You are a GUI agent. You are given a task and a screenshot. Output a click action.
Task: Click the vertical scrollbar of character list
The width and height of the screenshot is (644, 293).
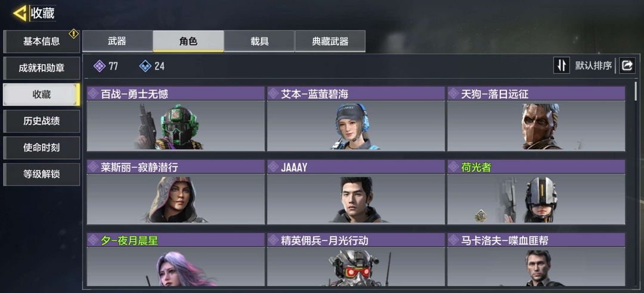tap(636, 91)
